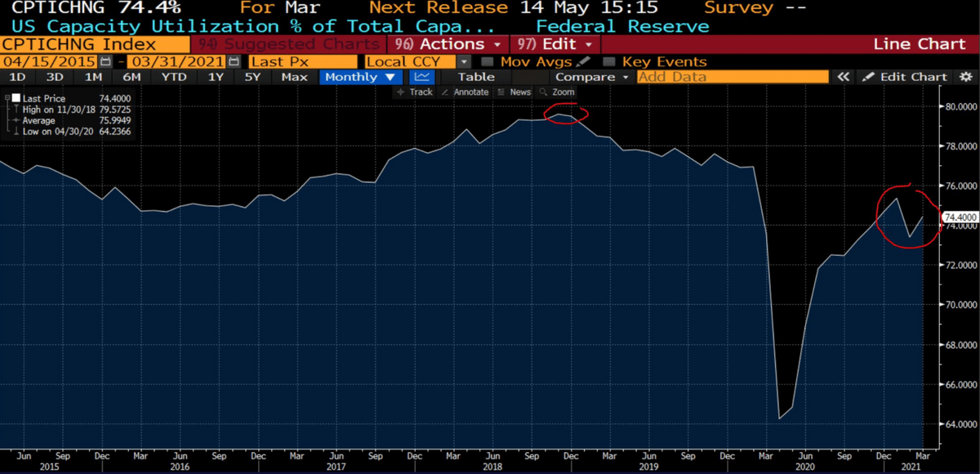
Task: Click the Next Release header text
Action: [440, 8]
